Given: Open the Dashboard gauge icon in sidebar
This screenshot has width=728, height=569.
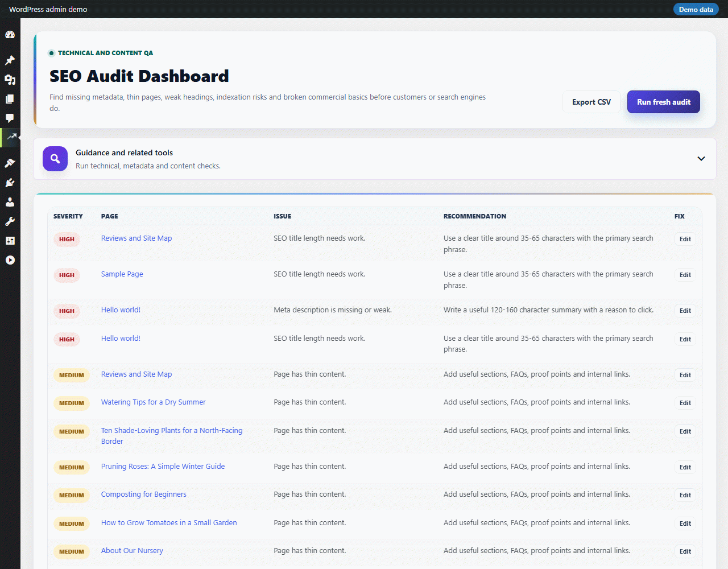Looking at the screenshot, I should pyautogui.click(x=10, y=35).
